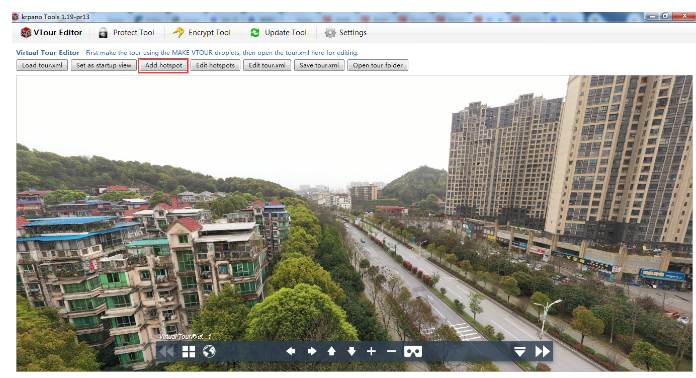
Task: Enter VR mode with headset icon
Action: pos(413,352)
